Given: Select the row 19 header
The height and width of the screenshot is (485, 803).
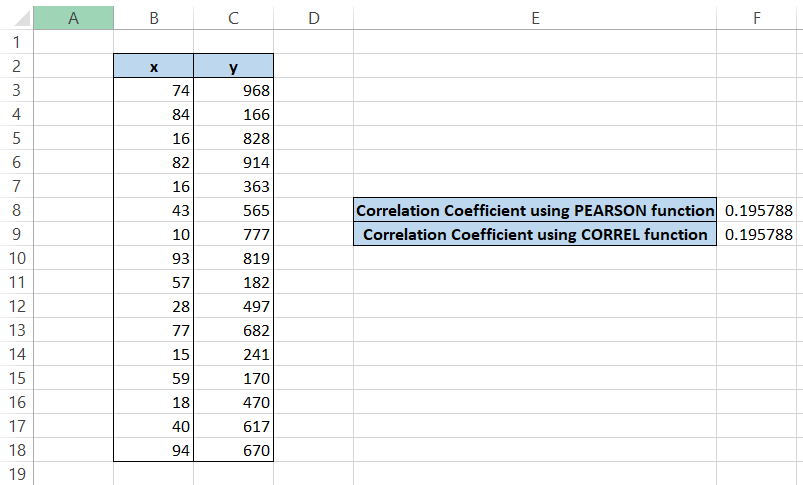Looking at the screenshot, I should pyautogui.click(x=17, y=474).
